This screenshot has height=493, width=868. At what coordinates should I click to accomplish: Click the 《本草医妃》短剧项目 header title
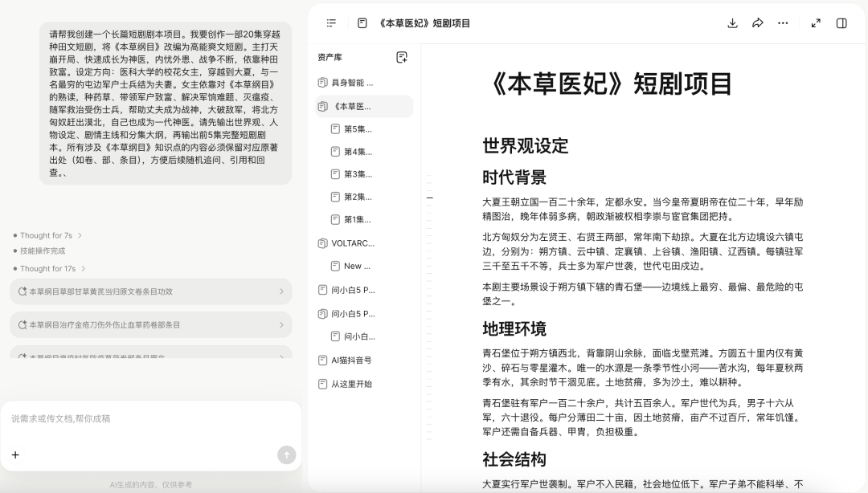click(424, 23)
